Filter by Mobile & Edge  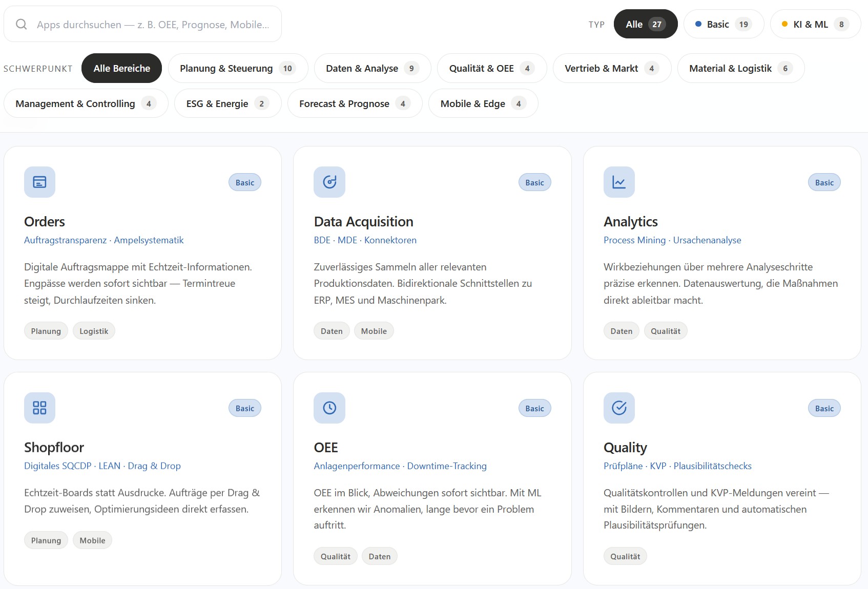click(483, 103)
